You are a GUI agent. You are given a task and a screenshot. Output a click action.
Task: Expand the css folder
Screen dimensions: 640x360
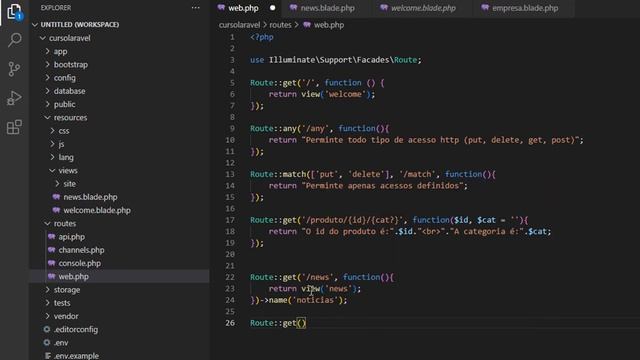coord(52,131)
